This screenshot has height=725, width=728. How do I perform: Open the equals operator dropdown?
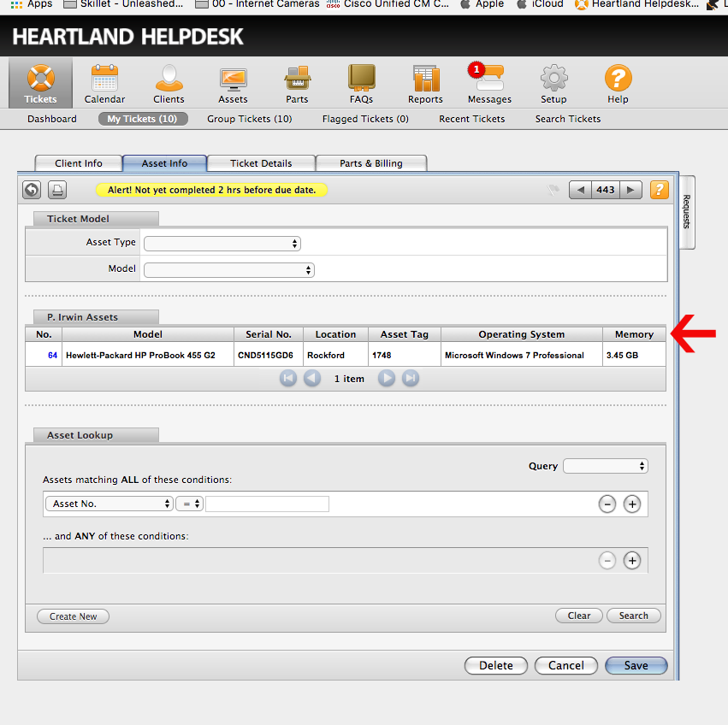pyautogui.click(x=189, y=504)
